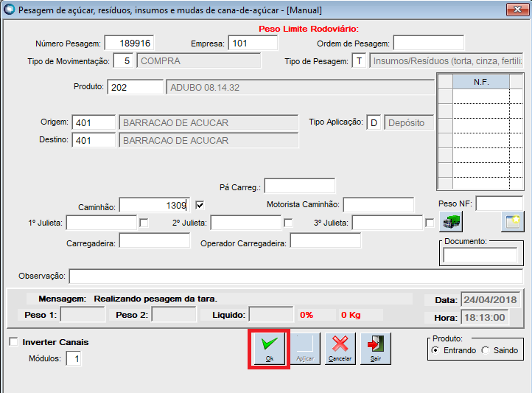Select the Saindo radio option
The height and width of the screenshot is (393, 532).
(x=486, y=350)
